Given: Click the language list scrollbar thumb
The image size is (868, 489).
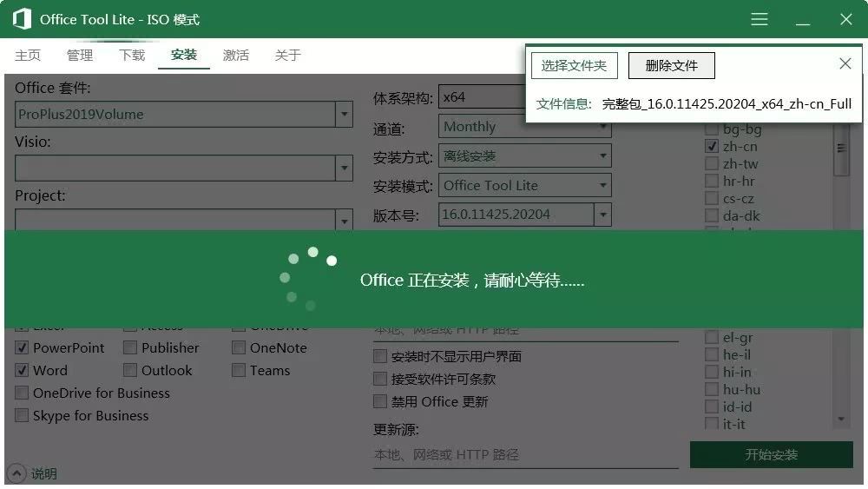Looking at the screenshot, I should click(841, 149).
